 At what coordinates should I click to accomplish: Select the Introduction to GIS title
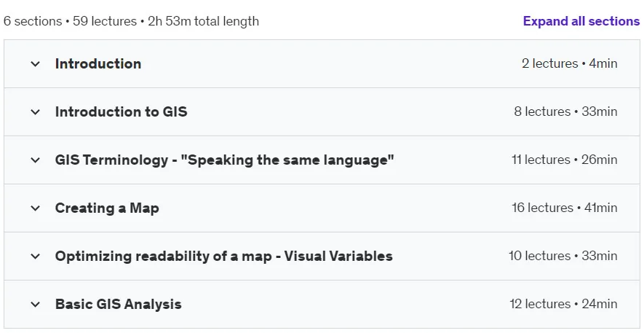122,111
